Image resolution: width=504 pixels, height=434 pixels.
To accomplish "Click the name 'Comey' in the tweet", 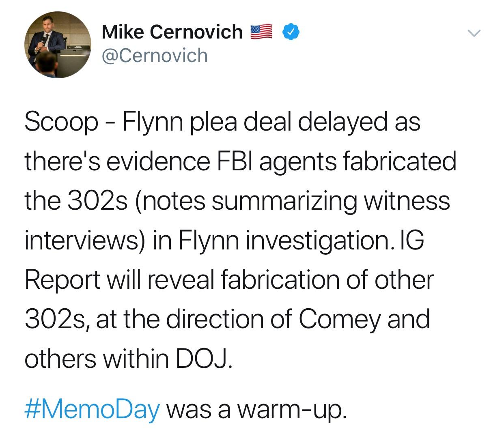I will point(340,320).
